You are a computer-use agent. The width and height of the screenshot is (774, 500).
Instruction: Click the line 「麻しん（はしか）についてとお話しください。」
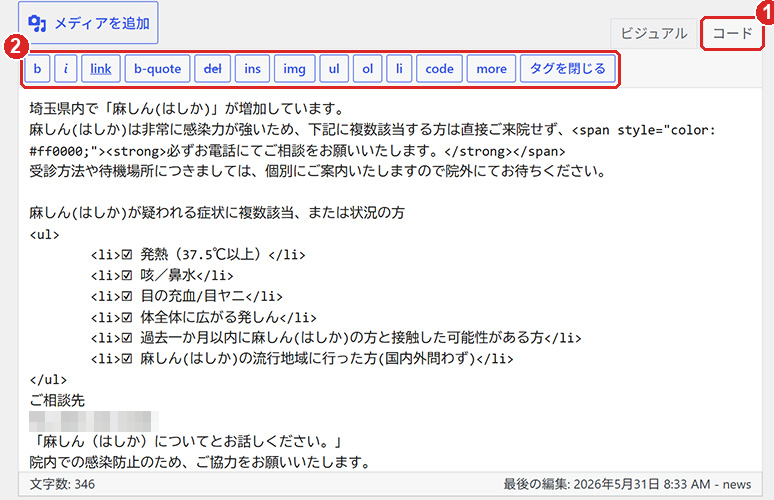pos(186,441)
